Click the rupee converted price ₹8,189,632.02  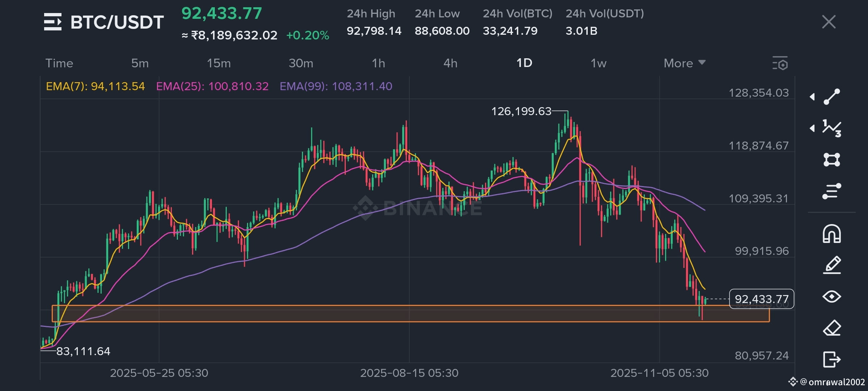click(x=234, y=35)
